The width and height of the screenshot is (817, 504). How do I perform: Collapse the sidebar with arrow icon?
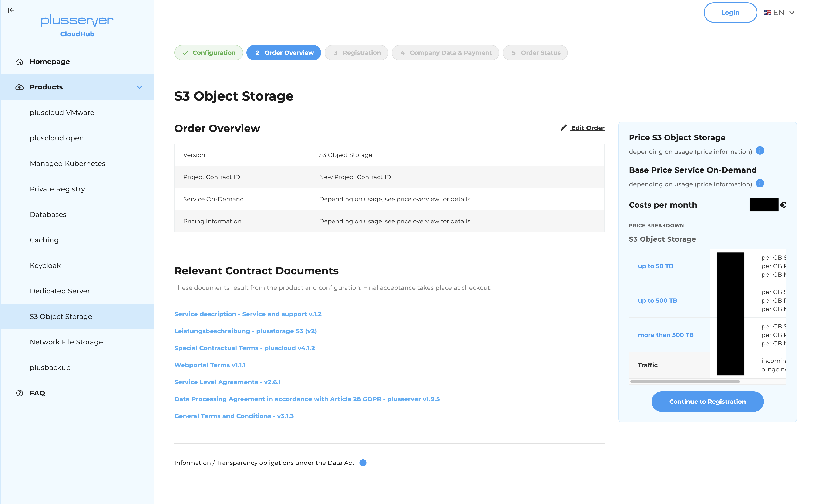pos(11,10)
